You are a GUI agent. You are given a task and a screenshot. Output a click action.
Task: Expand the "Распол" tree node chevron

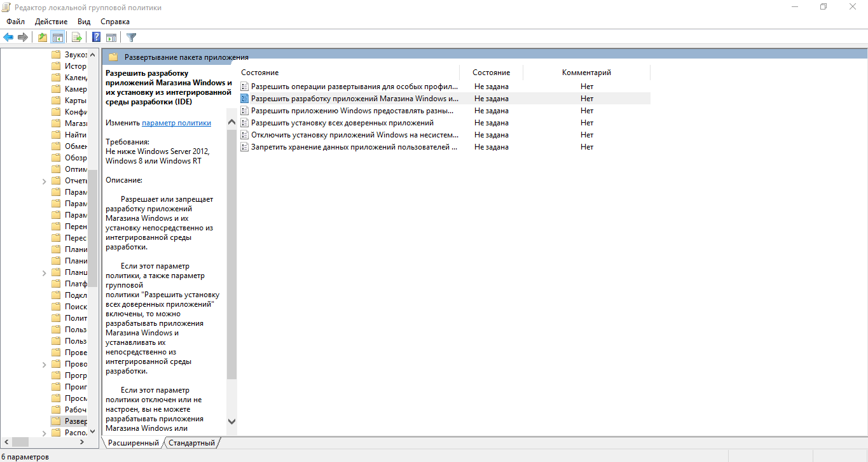point(44,433)
